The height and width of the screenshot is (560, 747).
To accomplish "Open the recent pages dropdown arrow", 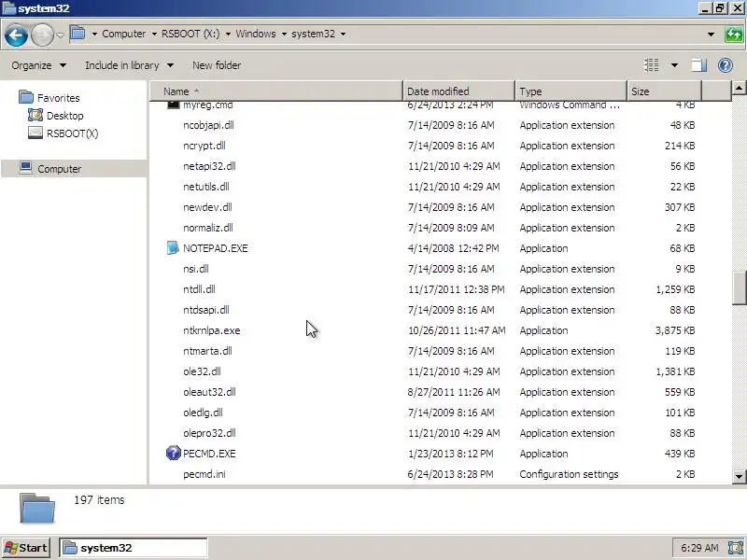I will click(x=60, y=35).
